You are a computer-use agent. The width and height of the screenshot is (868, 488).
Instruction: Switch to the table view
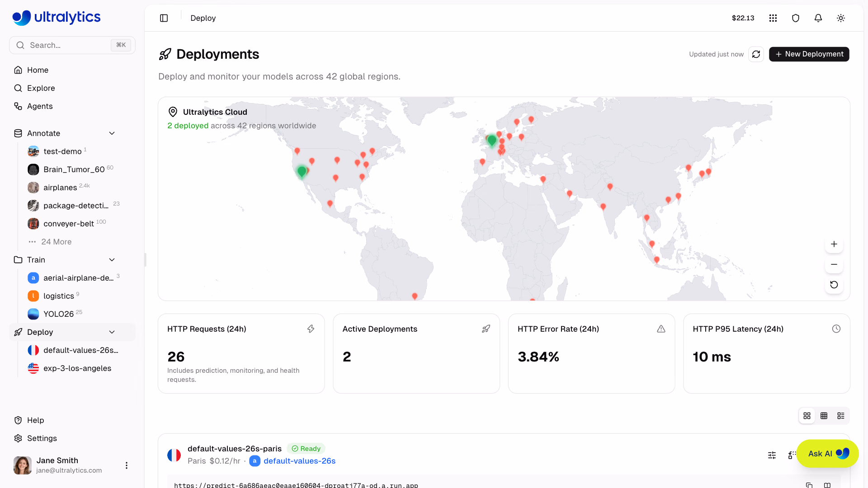824,416
